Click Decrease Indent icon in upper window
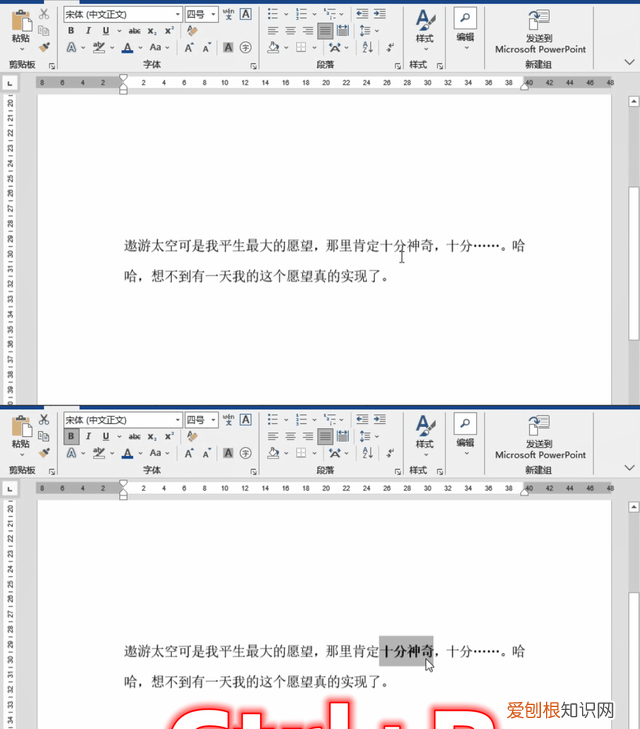 tap(362, 14)
